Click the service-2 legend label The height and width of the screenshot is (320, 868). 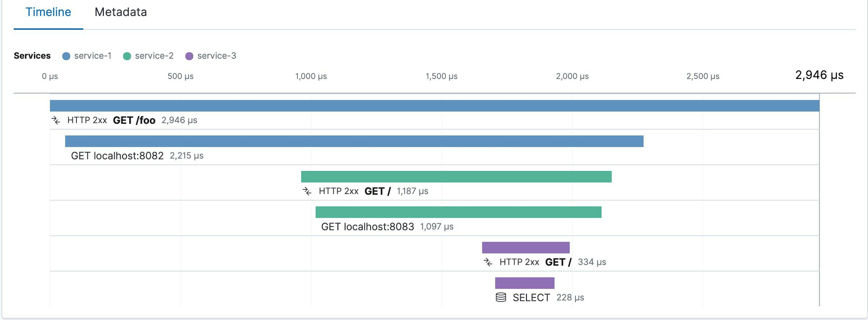(154, 56)
